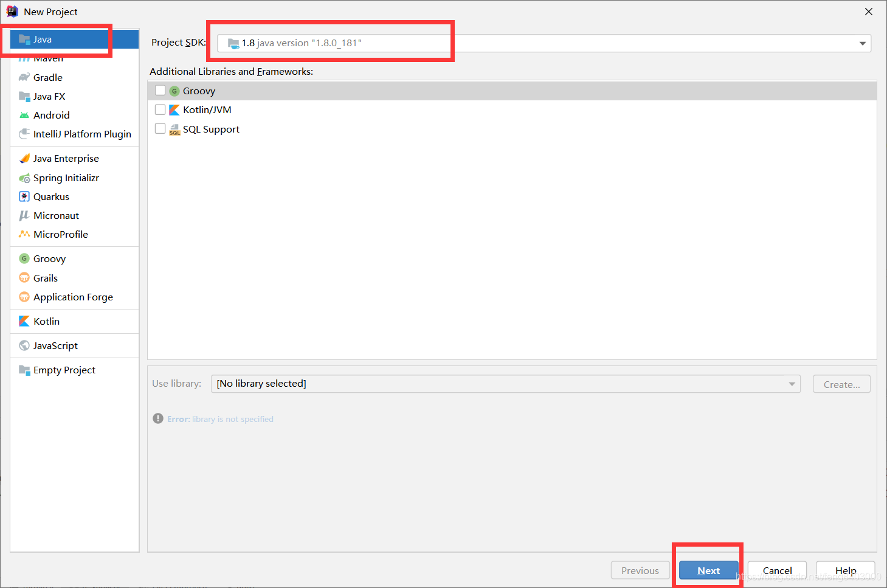Select Java Enterprise label

[x=66, y=158]
